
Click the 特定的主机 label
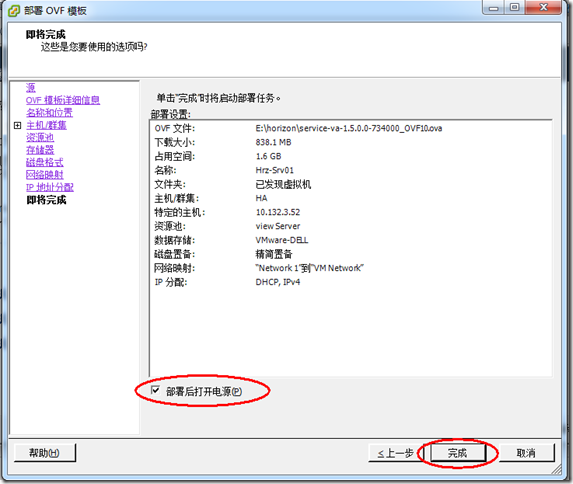click(x=180, y=212)
